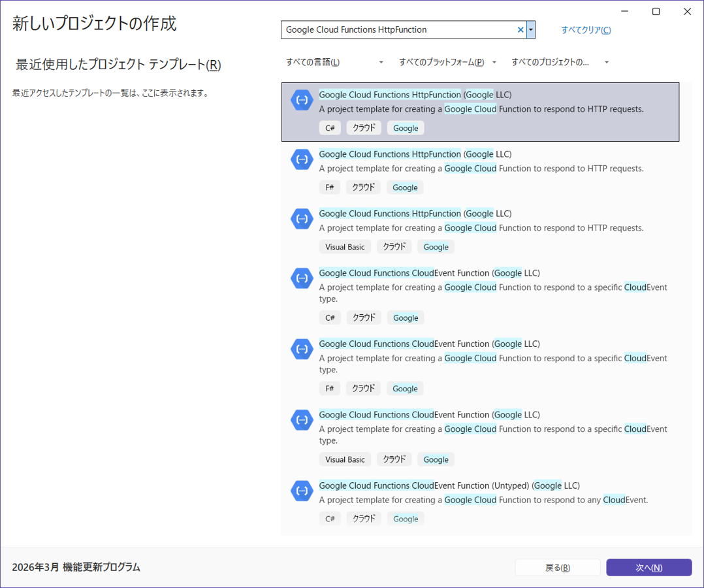The width and height of the screenshot is (704, 588).
Task: Click hexagon icon of C# CloudEvent Function template
Action: coord(302,278)
